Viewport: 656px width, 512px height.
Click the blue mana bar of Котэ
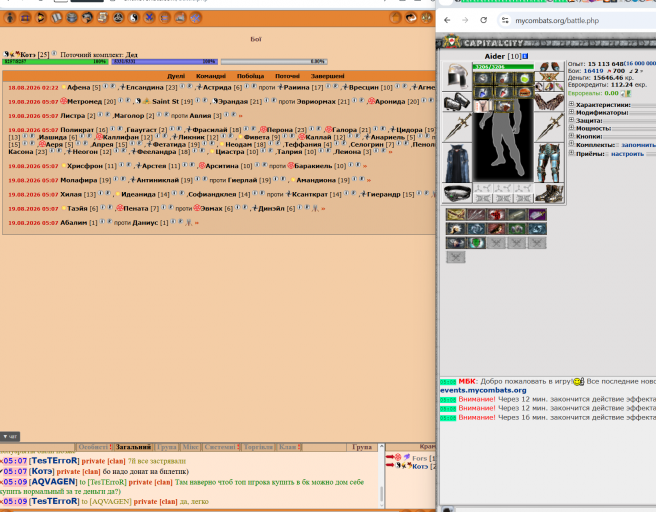pos(164,61)
